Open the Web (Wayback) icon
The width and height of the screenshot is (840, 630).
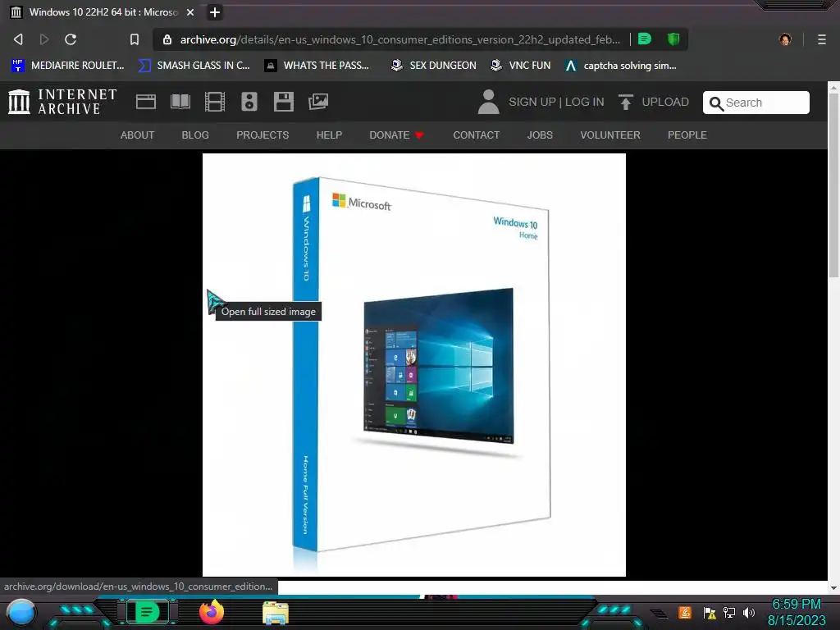pyautogui.click(x=146, y=102)
